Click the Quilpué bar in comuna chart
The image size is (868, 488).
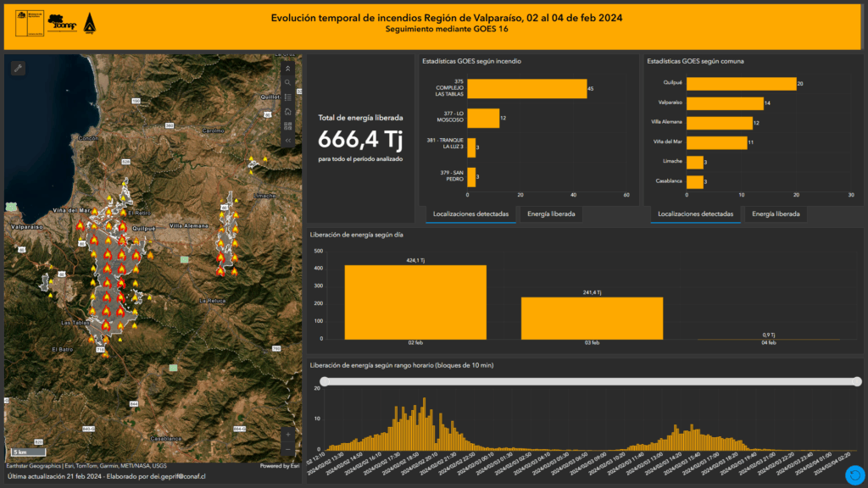pos(741,83)
